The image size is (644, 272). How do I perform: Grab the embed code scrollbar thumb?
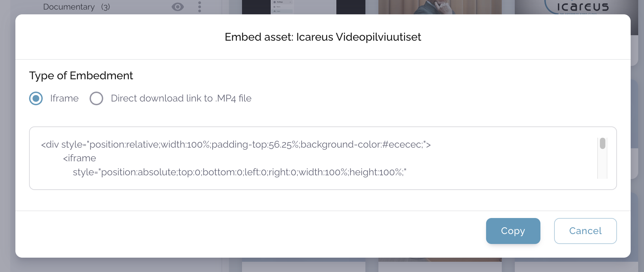click(603, 144)
